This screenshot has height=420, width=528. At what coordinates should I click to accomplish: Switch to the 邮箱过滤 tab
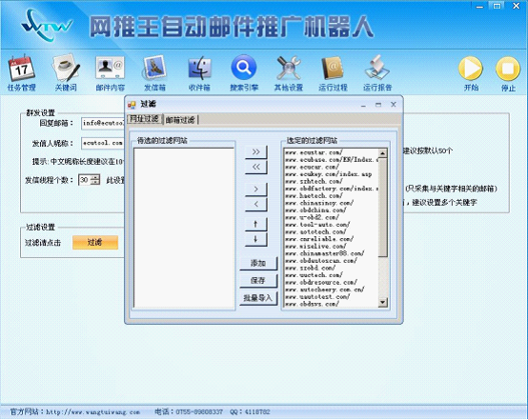coord(180,119)
